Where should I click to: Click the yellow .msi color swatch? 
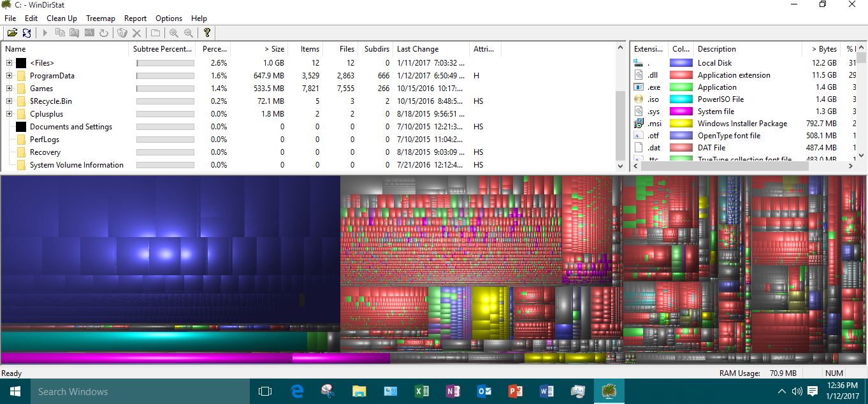pyautogui.click(x=681, y=124)
